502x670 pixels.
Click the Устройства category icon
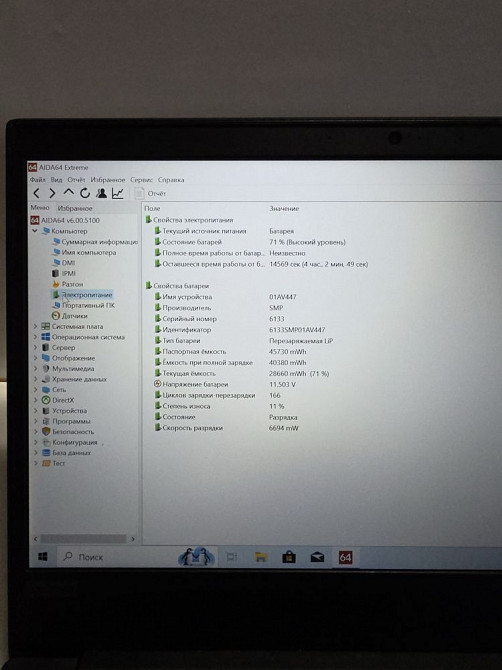tap(46, 411)
